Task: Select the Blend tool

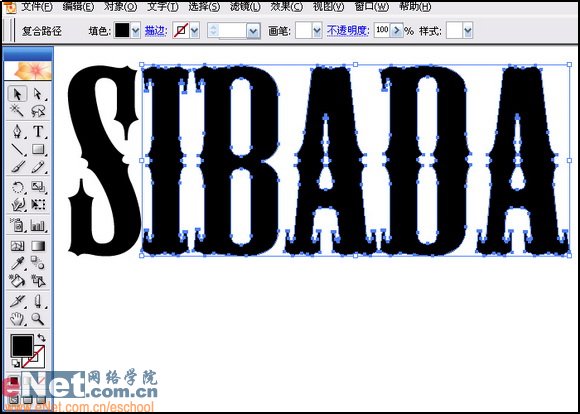Action: pos(38,263)
